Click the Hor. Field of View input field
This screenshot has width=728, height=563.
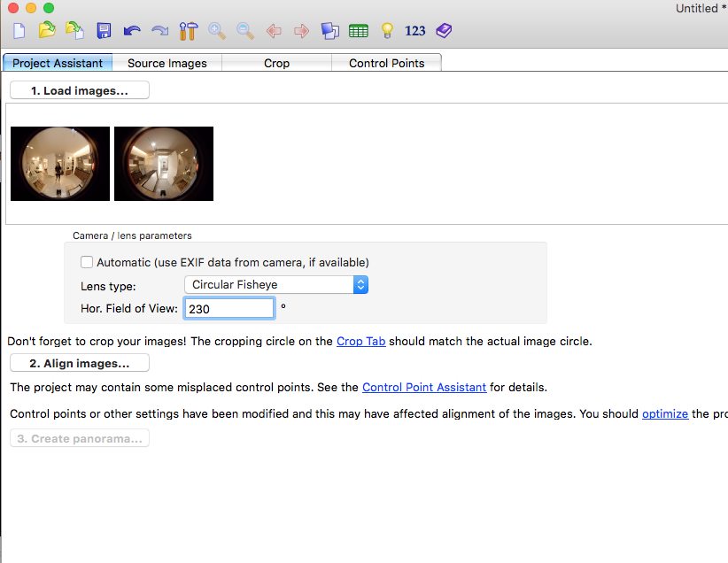[228, 309]
